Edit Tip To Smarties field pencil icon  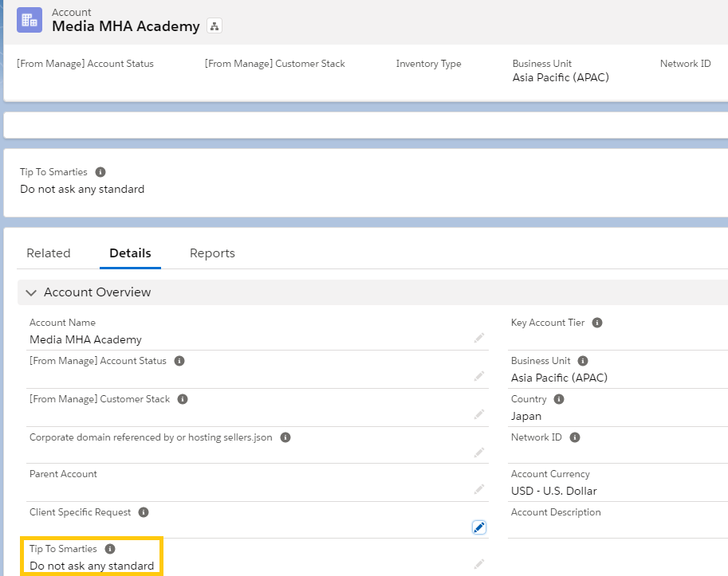(478, 564)
